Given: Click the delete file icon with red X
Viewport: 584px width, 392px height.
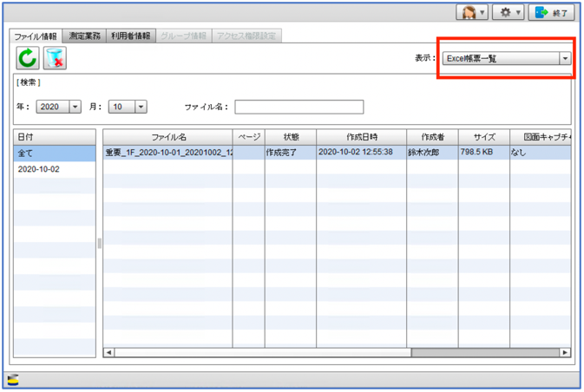Looking at the screenshot, I should pos(55,59).
